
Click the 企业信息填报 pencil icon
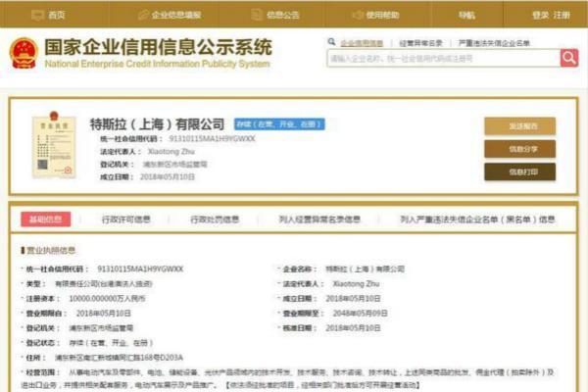(143, 15)
